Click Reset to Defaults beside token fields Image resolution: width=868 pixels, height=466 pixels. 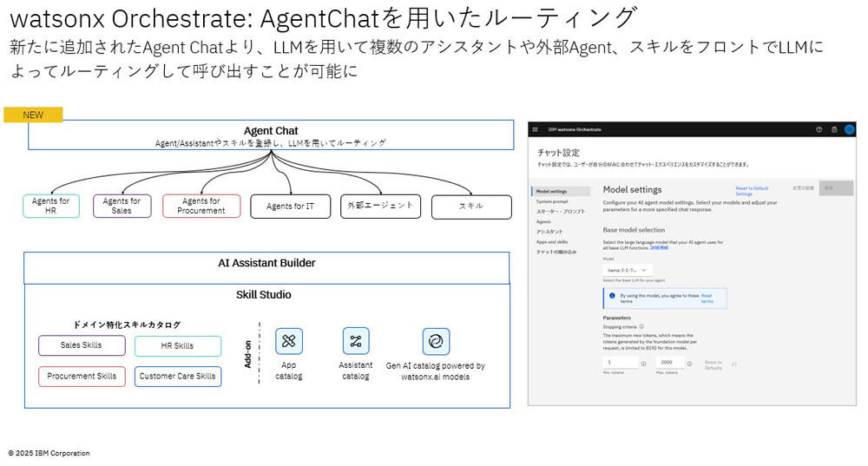(x=713, y=365)
